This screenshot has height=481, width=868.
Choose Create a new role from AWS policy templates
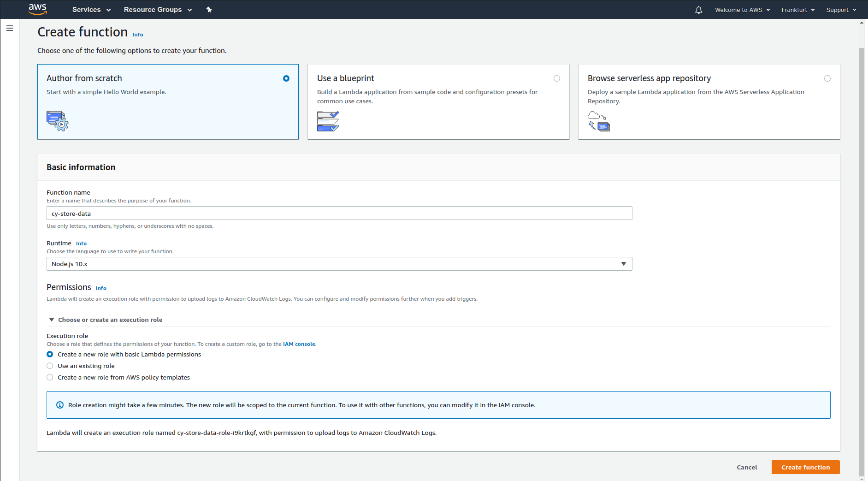point(50,377)
